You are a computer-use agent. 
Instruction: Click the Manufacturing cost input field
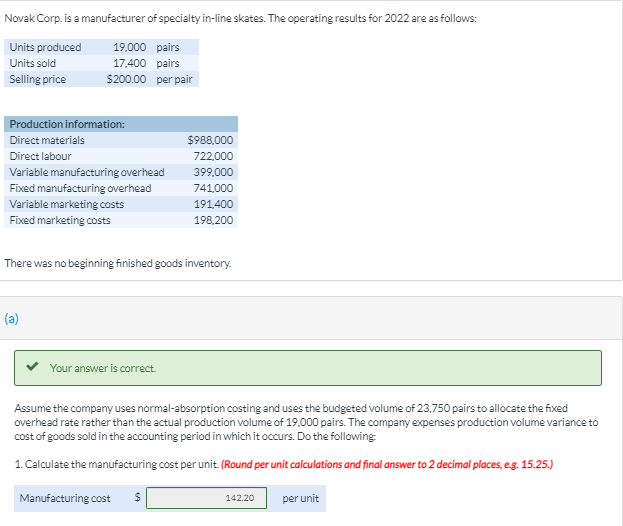(206, 498)
